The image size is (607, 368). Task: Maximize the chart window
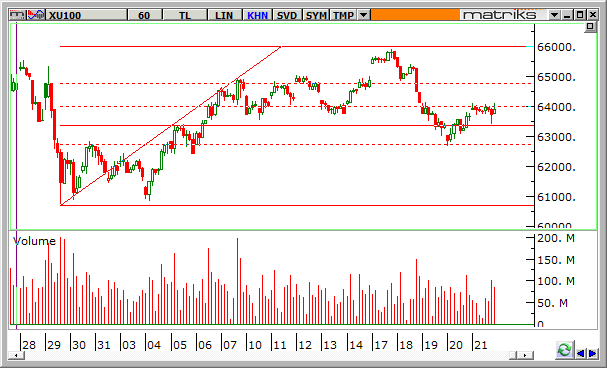(580, 15)
